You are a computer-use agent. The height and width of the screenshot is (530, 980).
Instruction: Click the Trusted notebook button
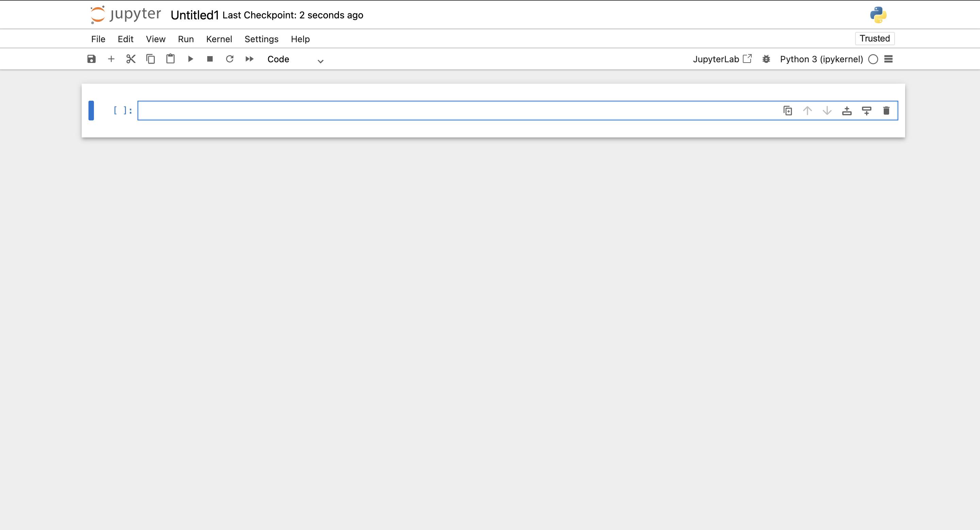[x=875, y=38]
